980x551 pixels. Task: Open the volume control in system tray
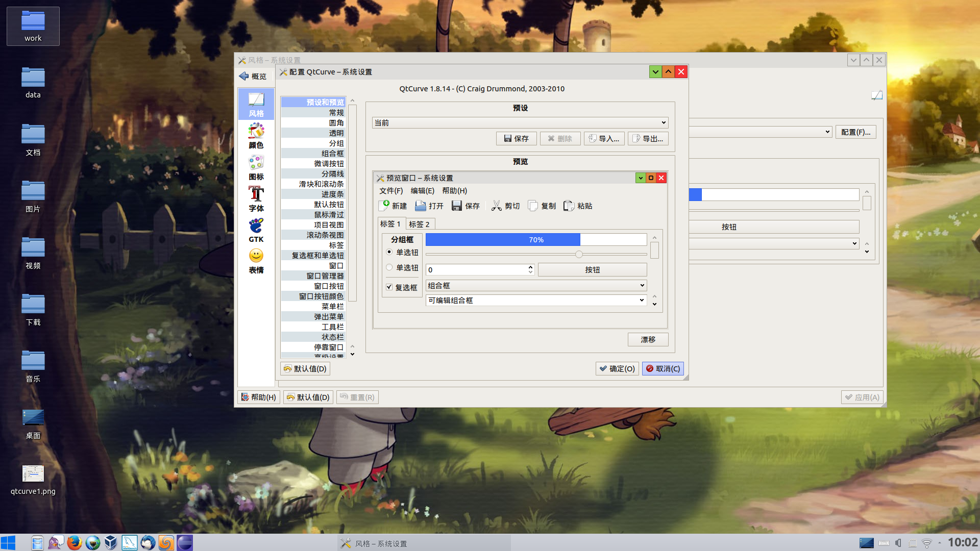point(898,543)
